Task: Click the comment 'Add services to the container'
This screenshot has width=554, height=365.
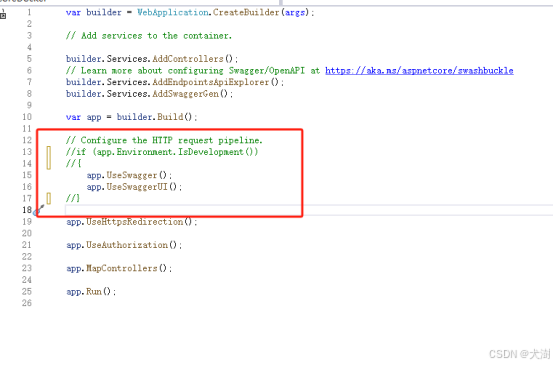Action: [149, 36]
